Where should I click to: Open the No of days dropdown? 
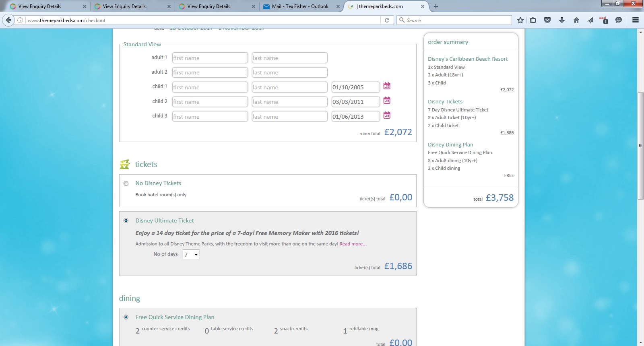click(191, 254)
